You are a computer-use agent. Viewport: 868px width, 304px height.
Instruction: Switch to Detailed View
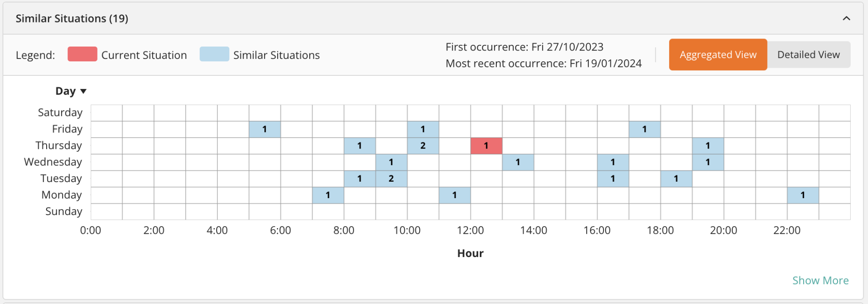(808, 55)
